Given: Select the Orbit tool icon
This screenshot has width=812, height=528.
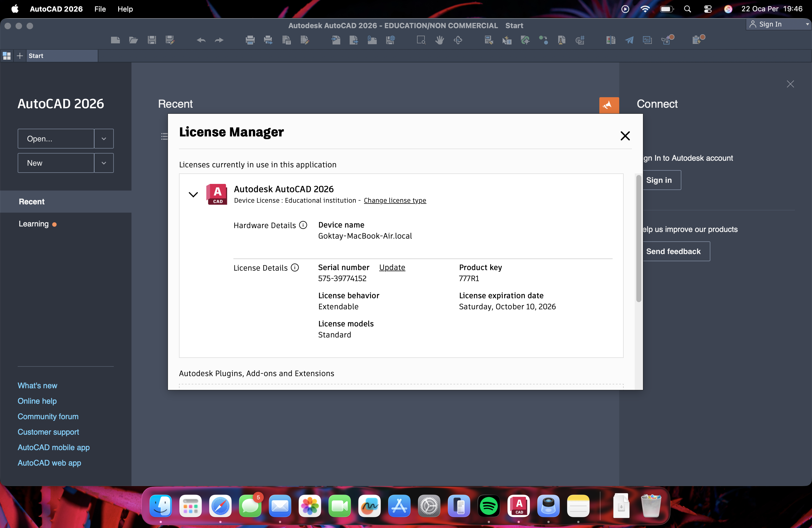Looking at the screenshot, I should pos(458,40).
